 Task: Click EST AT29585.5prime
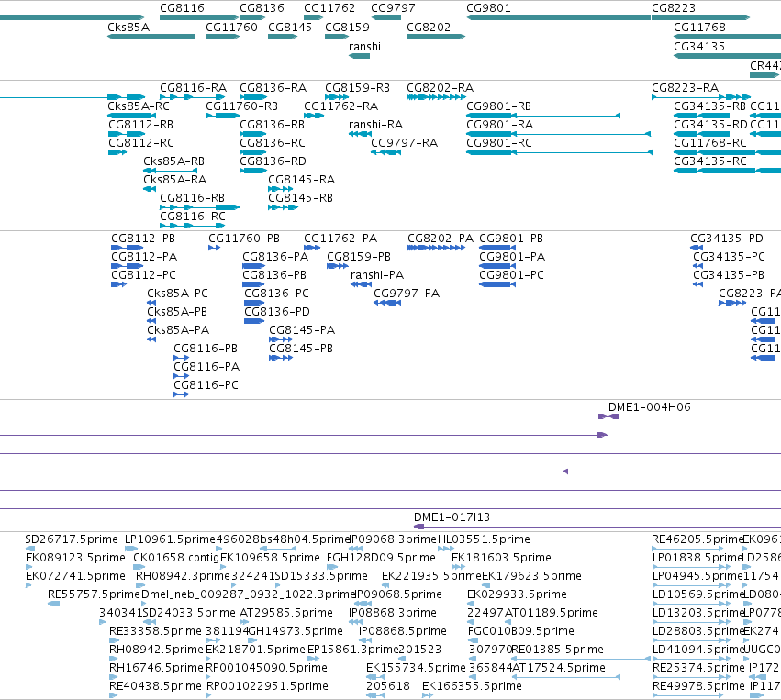(x=286, y=613)
